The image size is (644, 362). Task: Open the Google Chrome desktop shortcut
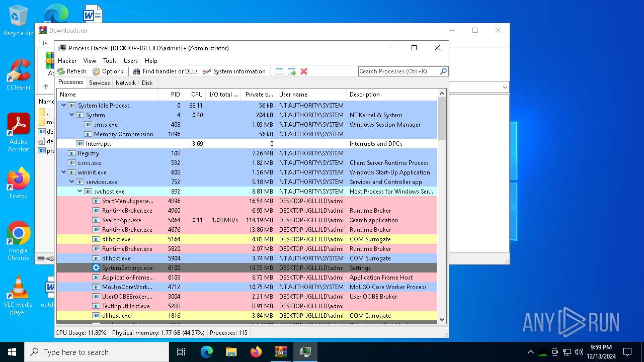(x=19, y=241)
